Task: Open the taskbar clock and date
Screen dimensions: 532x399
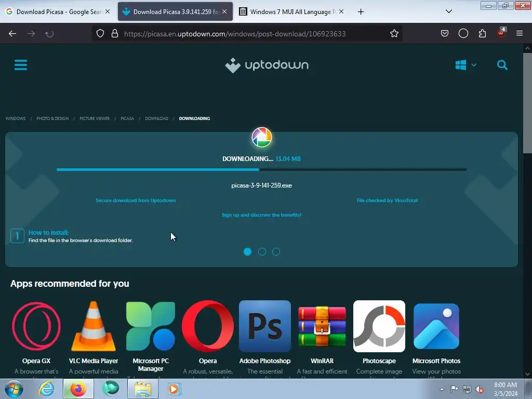Action: click(x=506, y=389)
